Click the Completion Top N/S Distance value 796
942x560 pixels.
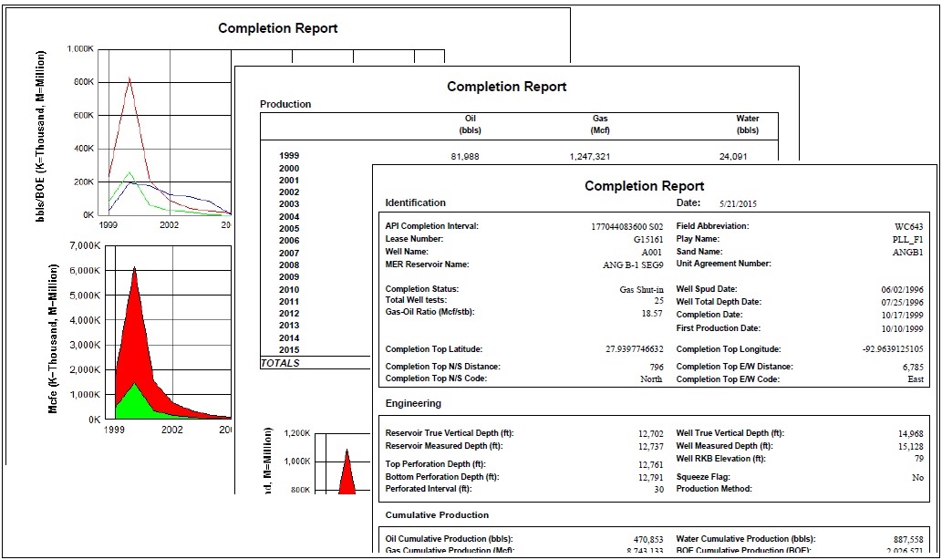[657, 368]
